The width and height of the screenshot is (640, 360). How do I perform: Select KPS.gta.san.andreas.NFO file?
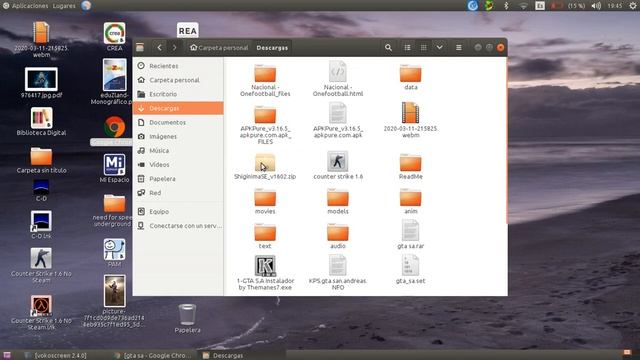[x=338, y=272]
